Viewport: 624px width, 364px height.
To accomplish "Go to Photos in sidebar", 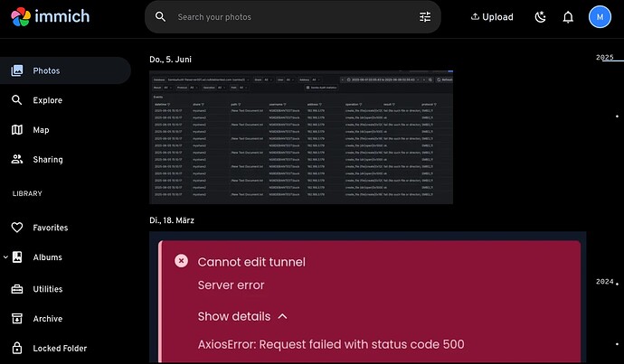I will click(46, 70).
